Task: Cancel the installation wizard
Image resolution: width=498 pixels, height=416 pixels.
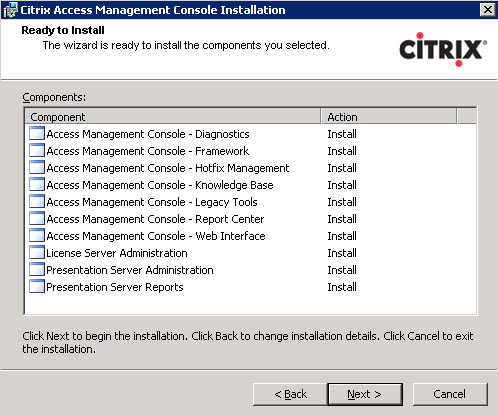Action: [x=450, y=394]
